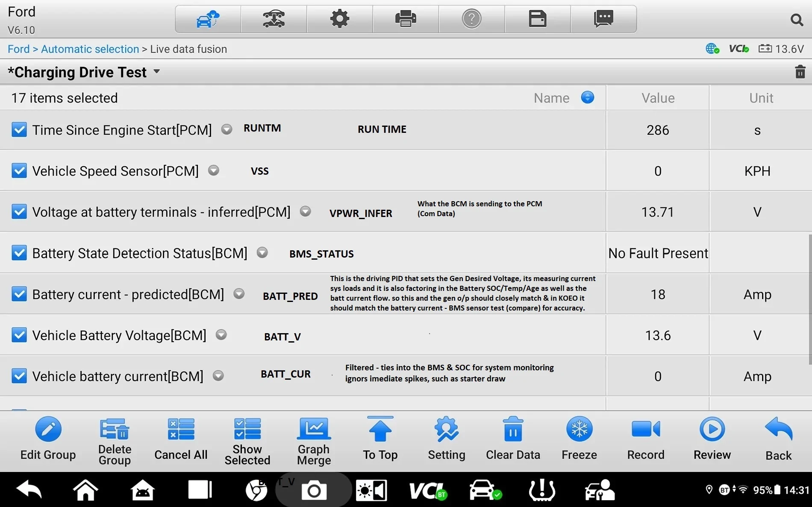Image resolution: width=812 pixels, height=507 pixels.
Task: Navigate to Ford breadcrumb link
Action: 19,49
